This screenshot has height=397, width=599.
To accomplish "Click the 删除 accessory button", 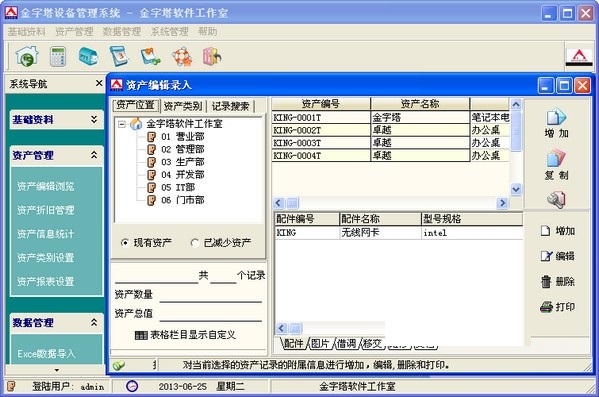I will click(x=557, y=282).
